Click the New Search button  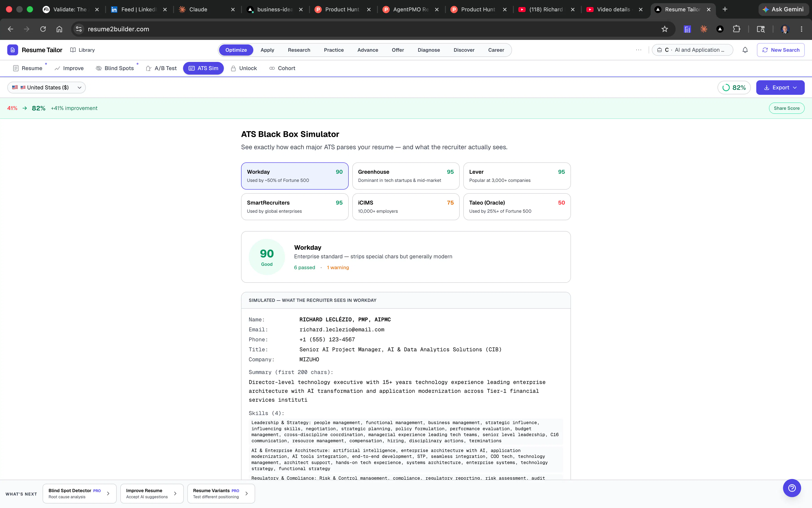pyautogui.click(x=781, y=50)
